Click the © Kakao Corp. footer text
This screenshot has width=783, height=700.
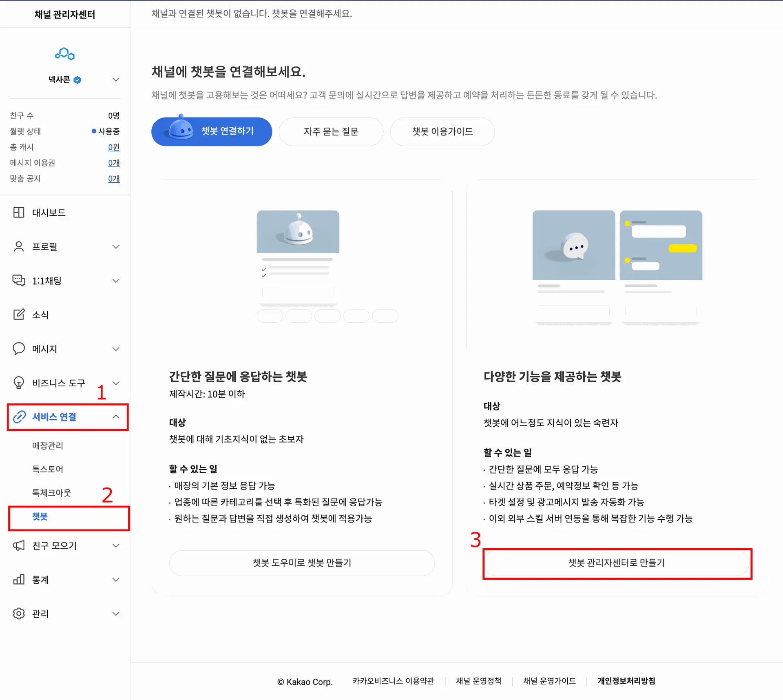(305, 682)
